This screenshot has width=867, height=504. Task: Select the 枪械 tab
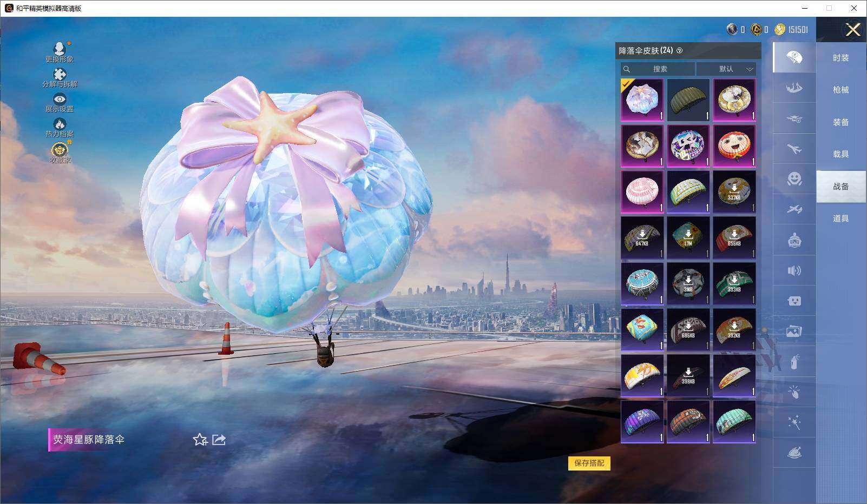[841, 90]
